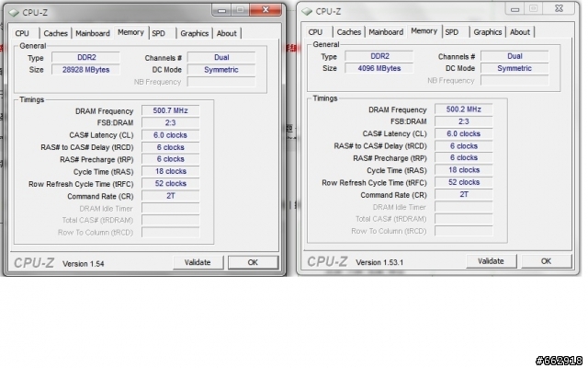Screen dimensions: 588x368
Task: Click CPU-Z title icon in left window
Action: pos(14,13)
